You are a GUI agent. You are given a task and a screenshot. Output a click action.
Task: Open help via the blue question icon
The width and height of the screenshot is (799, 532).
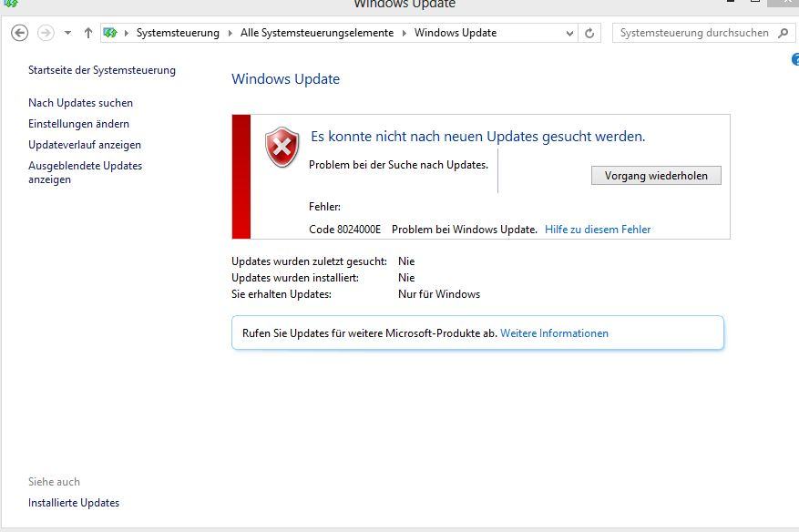[795, 59]
